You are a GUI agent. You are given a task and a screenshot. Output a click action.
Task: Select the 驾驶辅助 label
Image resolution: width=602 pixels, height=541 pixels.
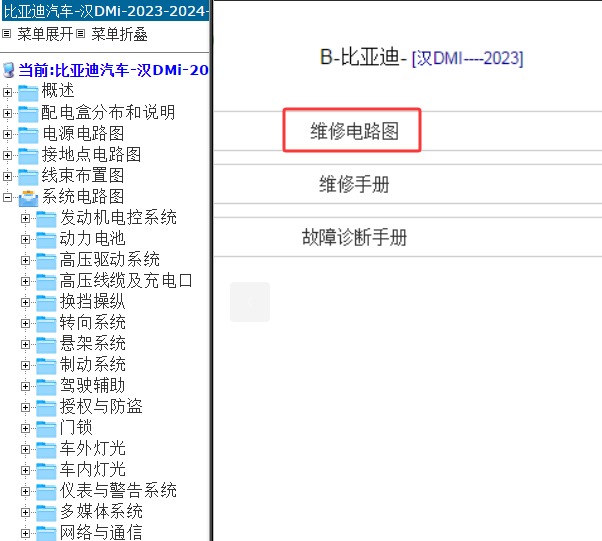pyautogui.click(x=92, y=385)
